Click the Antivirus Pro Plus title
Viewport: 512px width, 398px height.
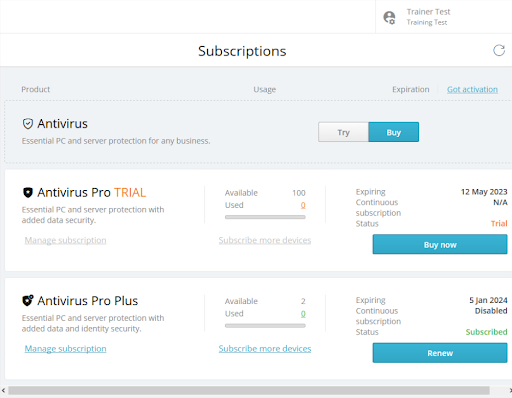(x=87, y=300)
